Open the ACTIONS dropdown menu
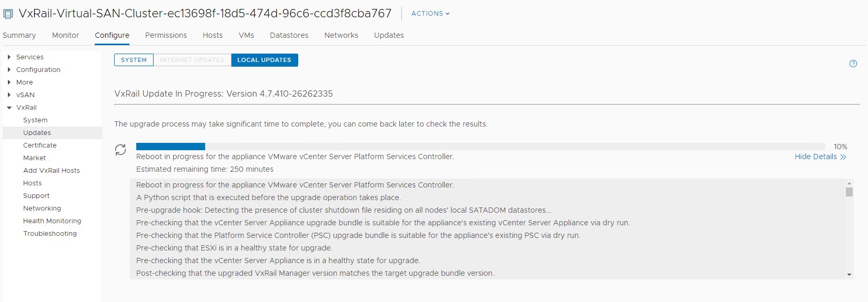Image resolution: width=868 pixels, height=302 pixels. coord(430,14)
